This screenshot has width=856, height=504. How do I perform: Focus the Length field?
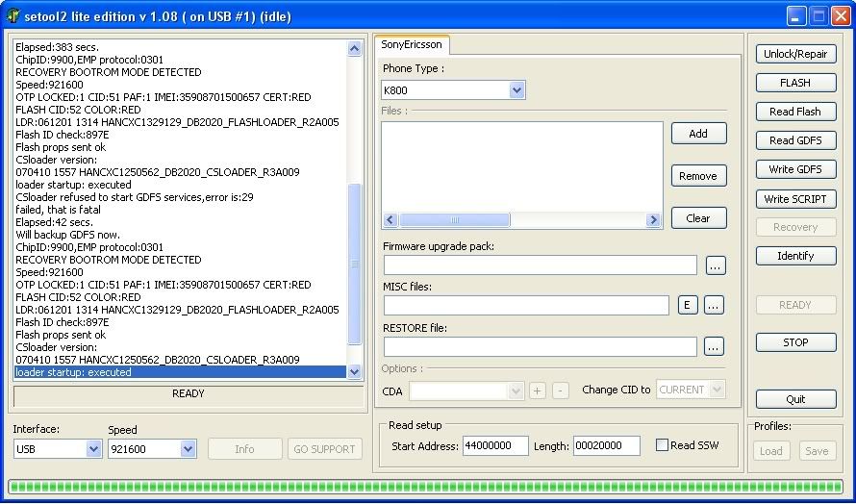607,445
